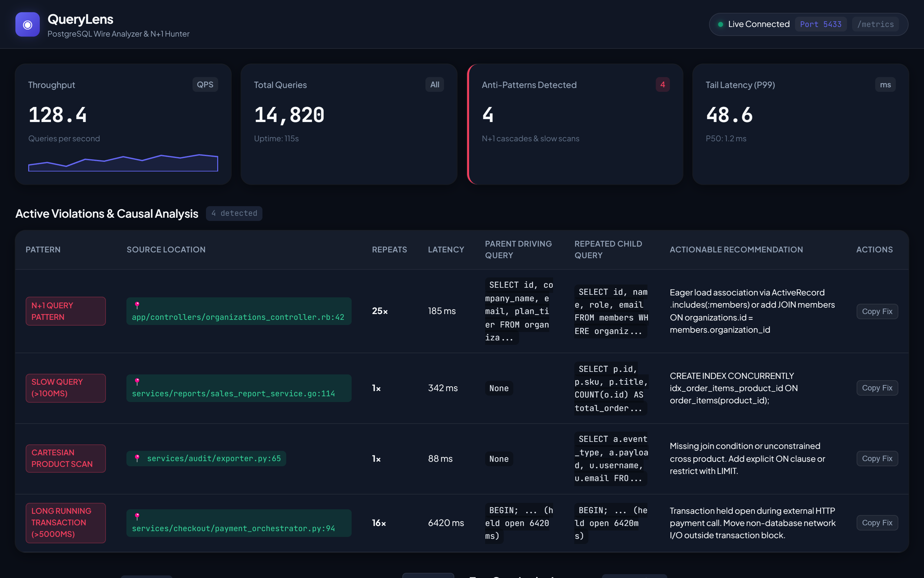Select the SLOW QUERY (>100MS) tag
Screen dimensions: 924x578
66,388
